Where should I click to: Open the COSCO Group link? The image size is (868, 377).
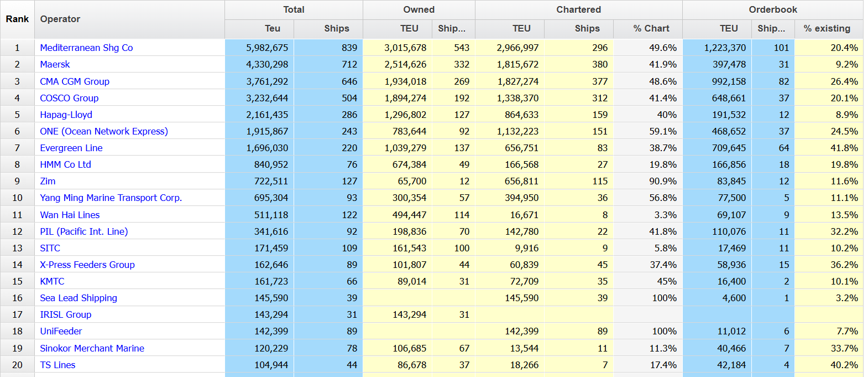pyautogui.click(x=69, y=98)
